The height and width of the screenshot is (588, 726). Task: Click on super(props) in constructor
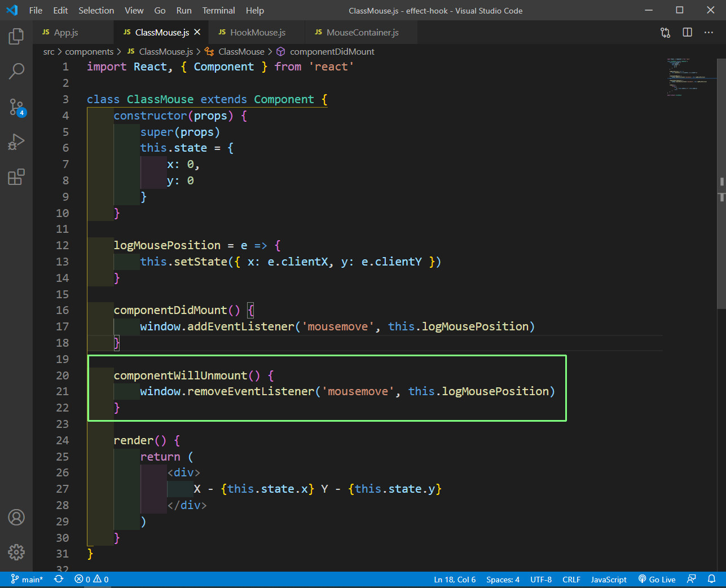click(180, 132)
